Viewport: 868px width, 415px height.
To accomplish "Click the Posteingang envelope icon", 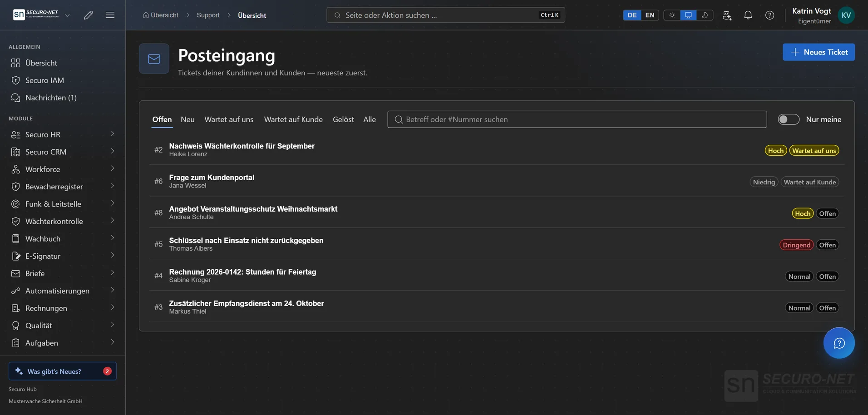I will 154,59.
